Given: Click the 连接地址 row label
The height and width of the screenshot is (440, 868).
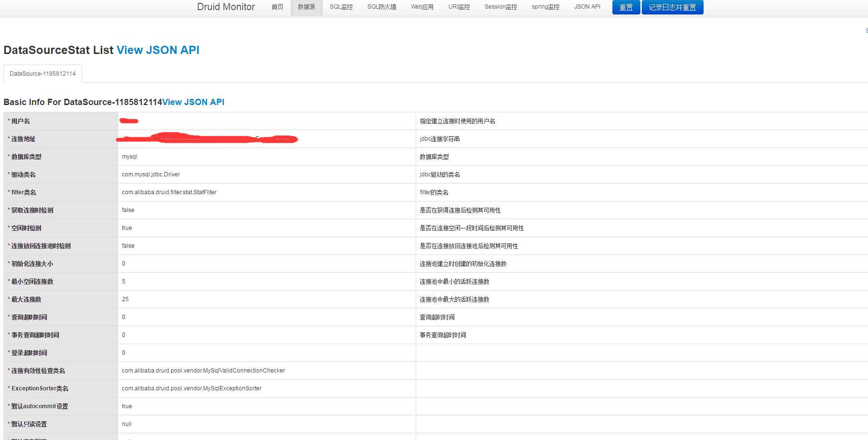Looking at the screenshot, I should (x=23, y=139).
